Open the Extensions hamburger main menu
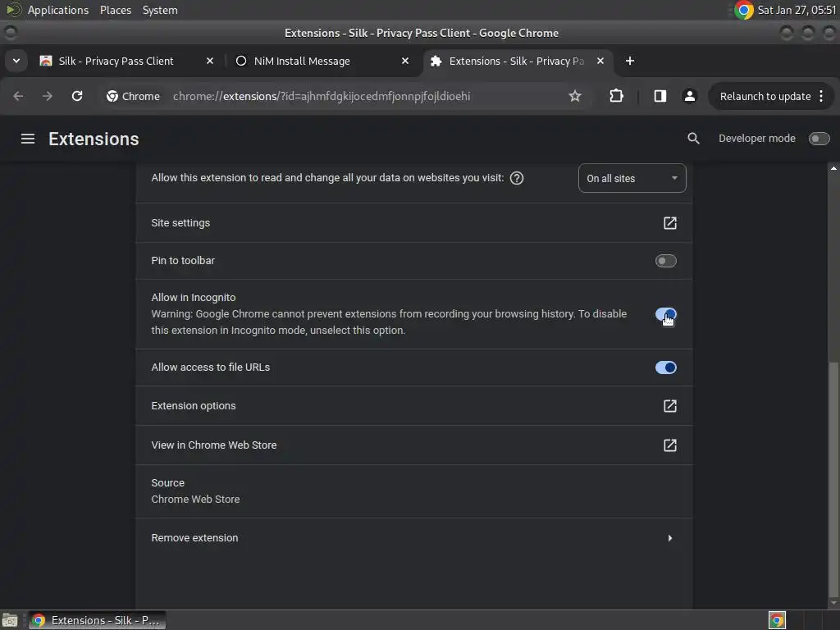Screen dimensions: 840x630 28,139
